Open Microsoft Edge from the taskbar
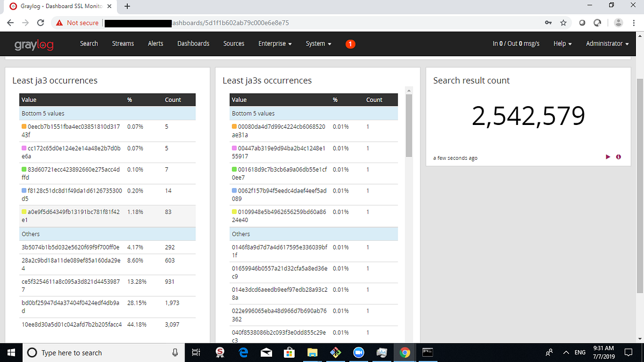This screenshot has width=644, height=362. point(243,352)
